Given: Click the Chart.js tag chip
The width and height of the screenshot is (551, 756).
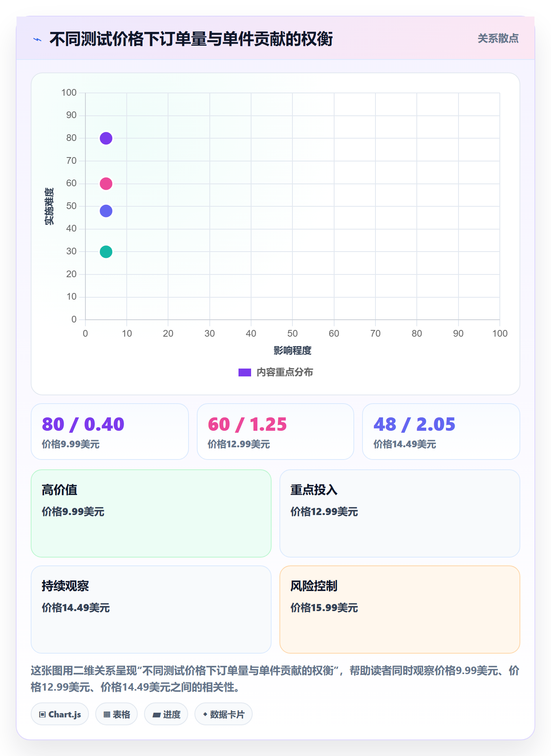Looking at the screenshot, I should tap(60, 714).
